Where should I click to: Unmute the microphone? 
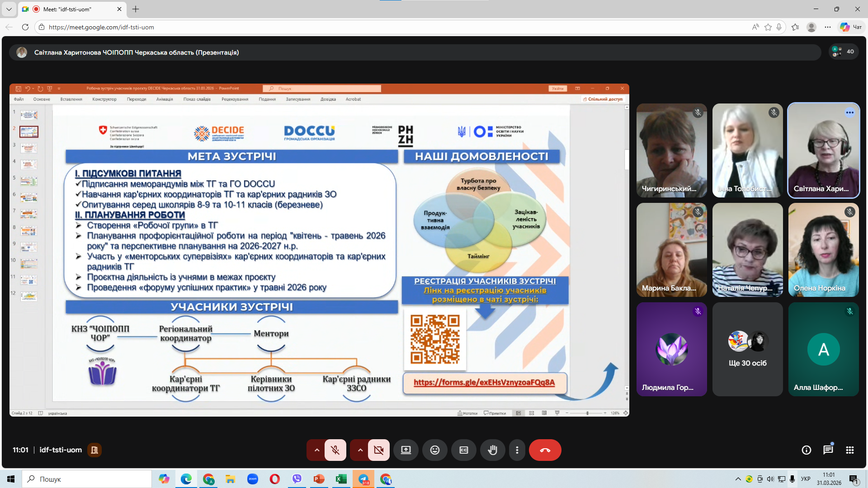(335, 450)
